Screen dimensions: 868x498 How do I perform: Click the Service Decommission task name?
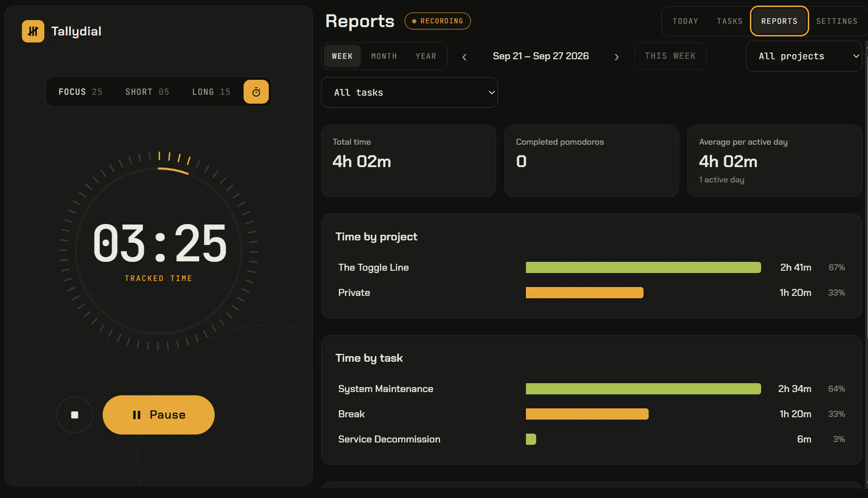(x=389, y=439)
